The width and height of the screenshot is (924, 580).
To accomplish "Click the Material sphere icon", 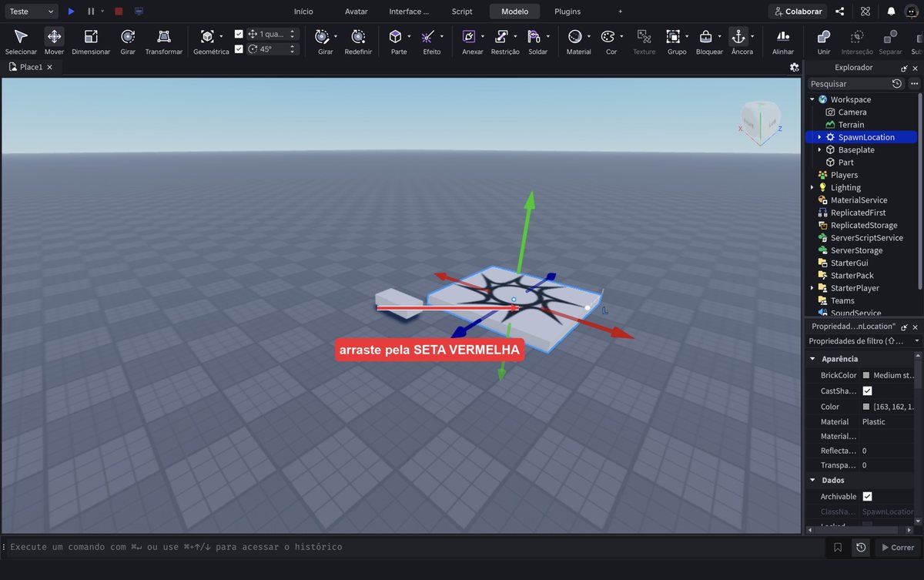I will click(575, 36).
